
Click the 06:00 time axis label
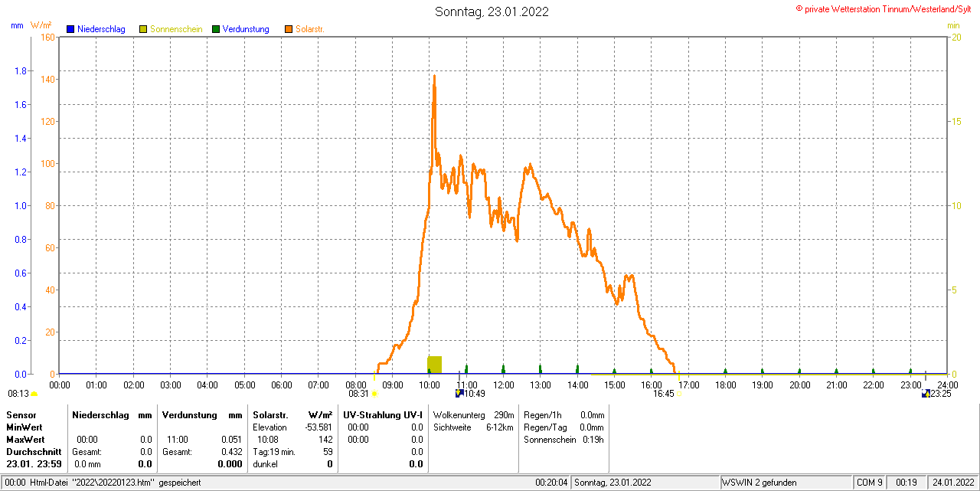coord(282,385)
